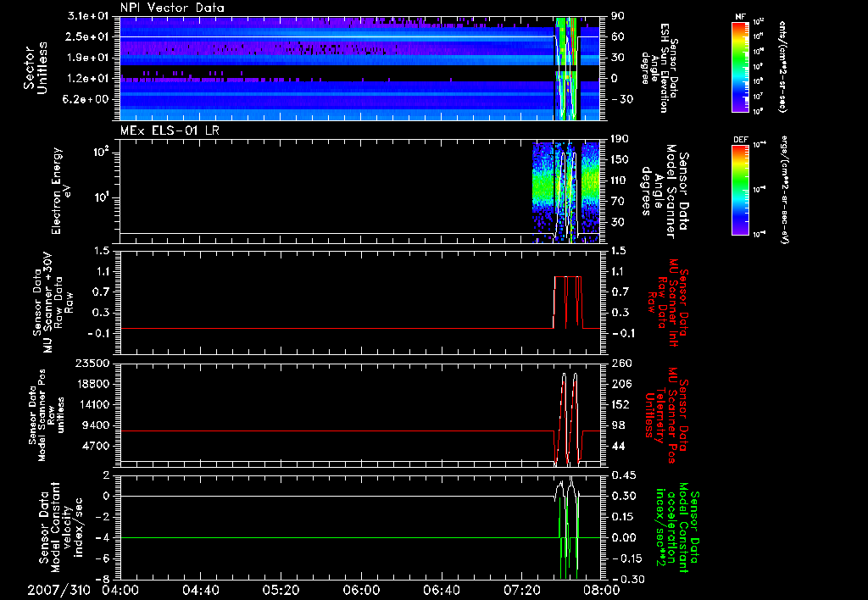Viewport: 868px width, 600px height.
Task: Click the '-6' velocity axis tick
Action: (x=104, y=558)
